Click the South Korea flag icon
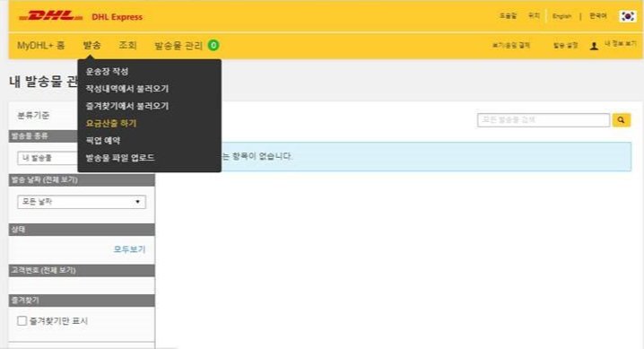The width and height of the screenshot is (644, 349). (x=627, y=16)
